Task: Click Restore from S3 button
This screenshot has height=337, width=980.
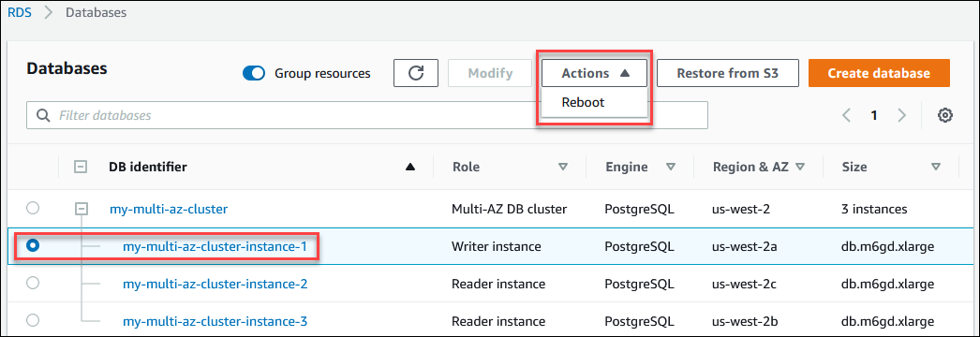Action: 727,73
